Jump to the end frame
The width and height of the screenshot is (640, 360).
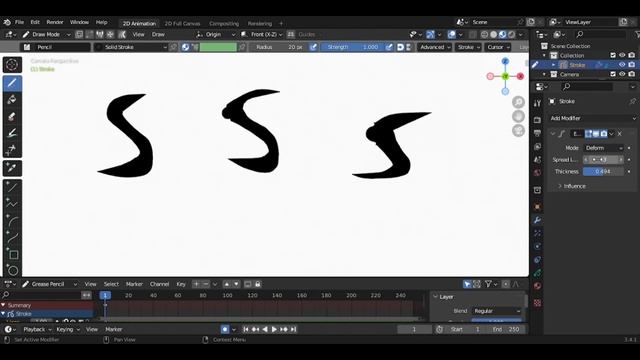tap(293, 329)
